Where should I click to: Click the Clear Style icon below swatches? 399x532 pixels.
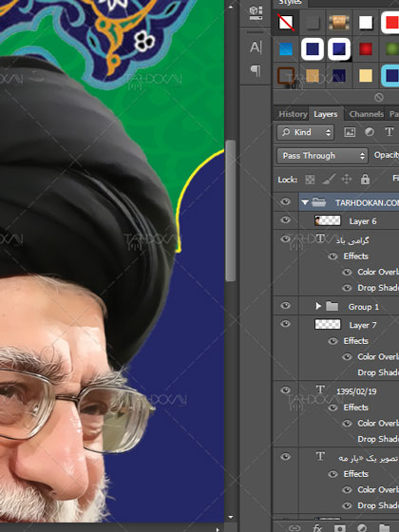coord(379,98)
